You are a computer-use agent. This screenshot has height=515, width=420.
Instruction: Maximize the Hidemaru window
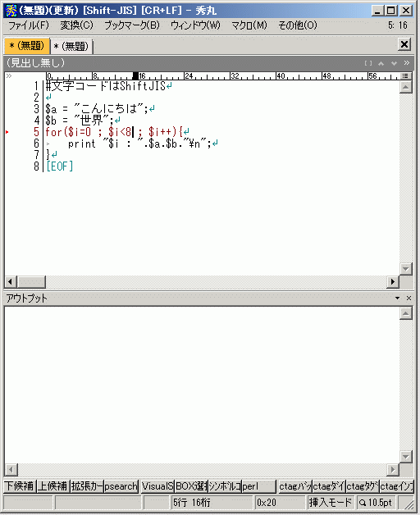tap(390, 11)
